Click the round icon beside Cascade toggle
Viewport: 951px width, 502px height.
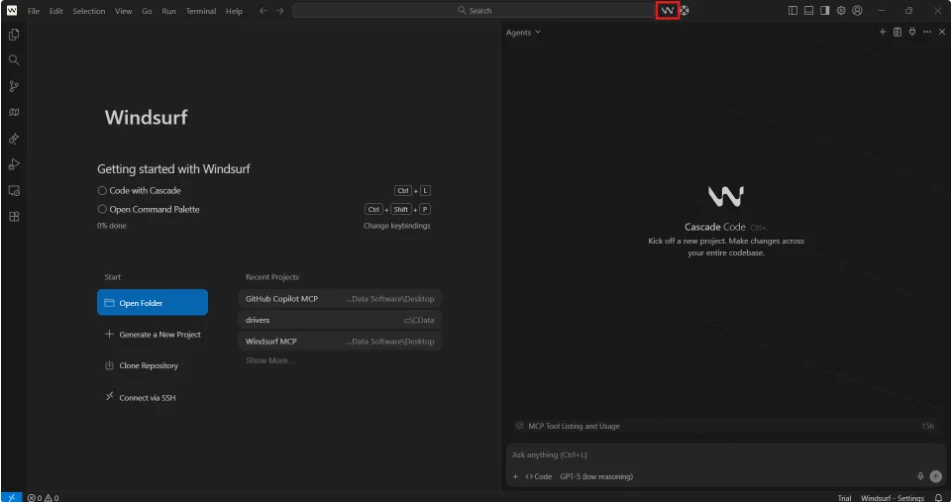(685, 10)
